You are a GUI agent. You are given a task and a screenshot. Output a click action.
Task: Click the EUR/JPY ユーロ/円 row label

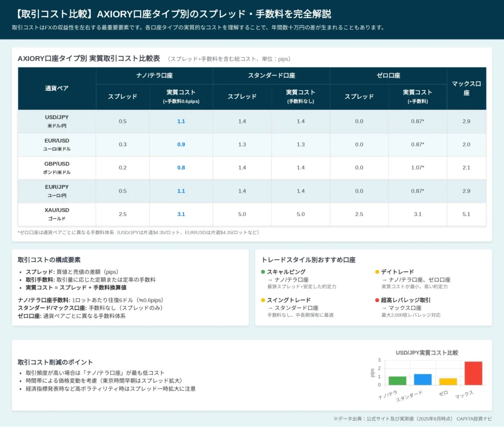(x=57, y=191)
